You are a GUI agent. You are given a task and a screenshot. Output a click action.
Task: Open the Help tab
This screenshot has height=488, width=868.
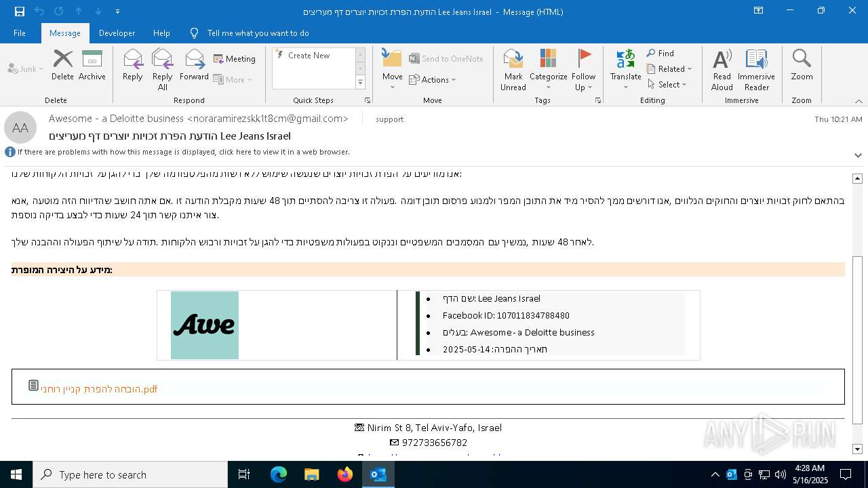(x=161, y=33)
